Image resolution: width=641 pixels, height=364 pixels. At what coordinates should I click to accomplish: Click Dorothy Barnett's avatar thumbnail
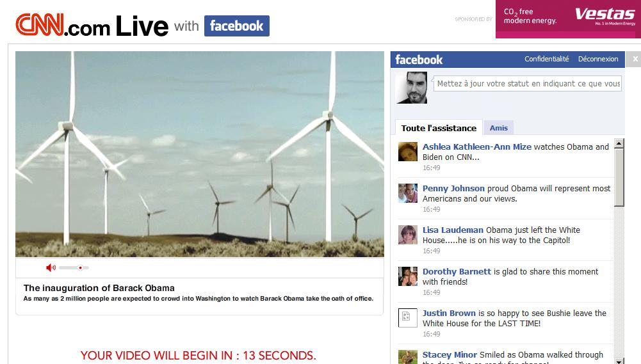pos(407,276)
